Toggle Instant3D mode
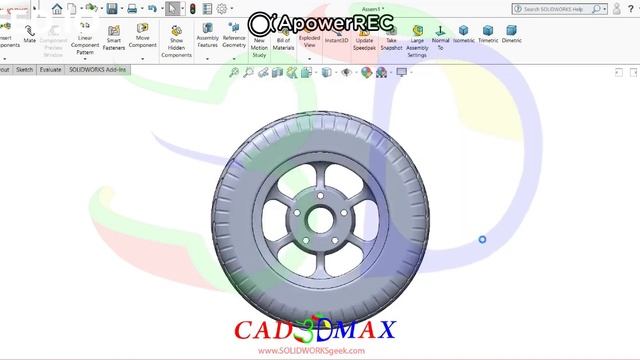 tap(337, 35)
